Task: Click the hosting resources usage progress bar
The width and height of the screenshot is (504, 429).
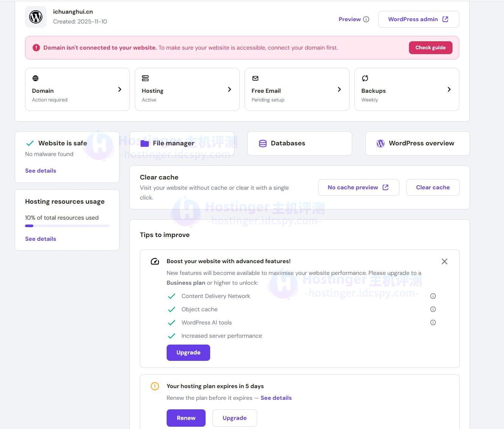Action: 67,226
